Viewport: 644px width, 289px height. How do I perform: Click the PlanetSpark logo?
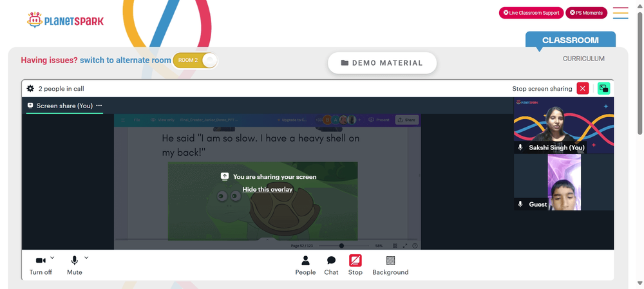point(65,20)
